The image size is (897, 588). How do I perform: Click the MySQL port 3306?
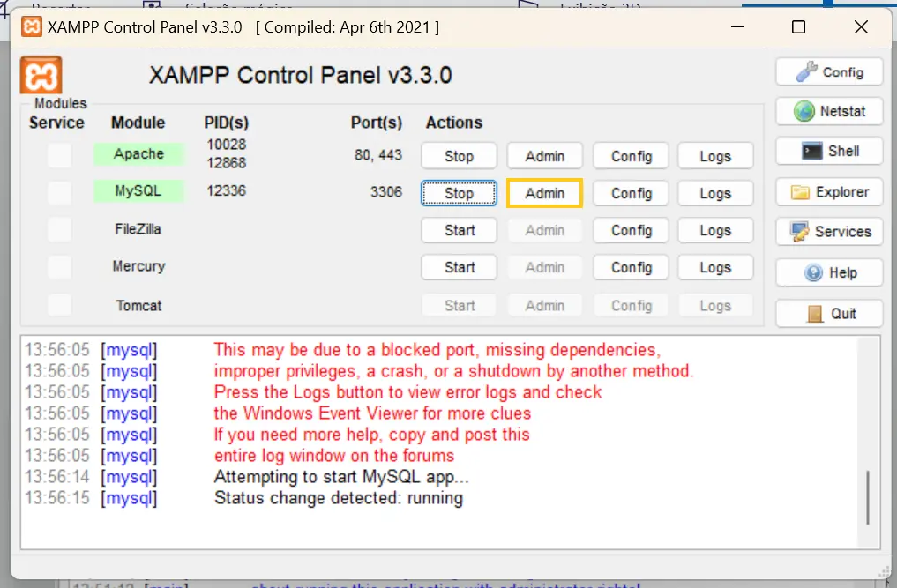point(386,191)
